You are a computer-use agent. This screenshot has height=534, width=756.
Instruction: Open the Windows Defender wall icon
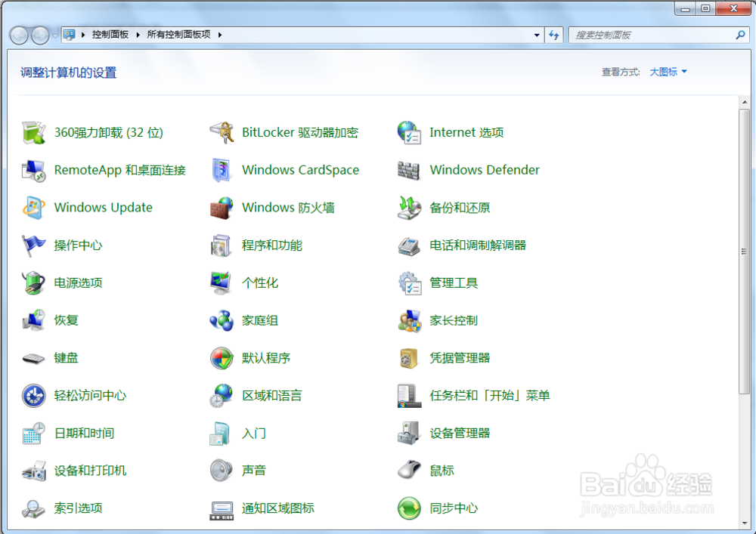click(x=409, y=170)
